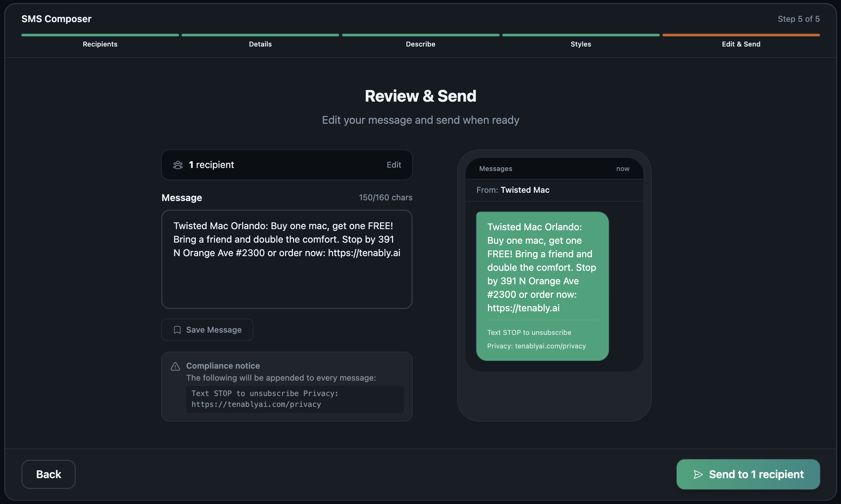Viewport: 841px width, 504px height.
Task: Click the Messages header in phone preview
Action: pyautogui.click(x=496, y=169)
